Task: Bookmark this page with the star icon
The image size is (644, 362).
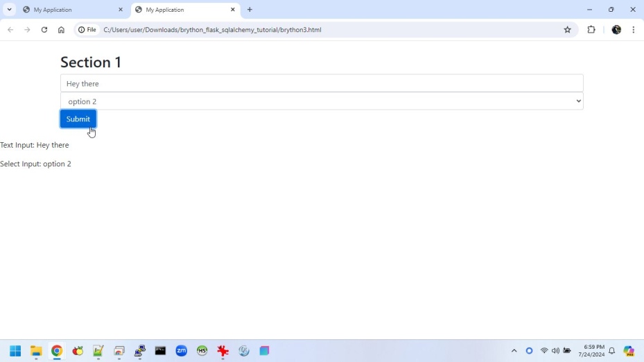Action: click(x=567, y=30)
